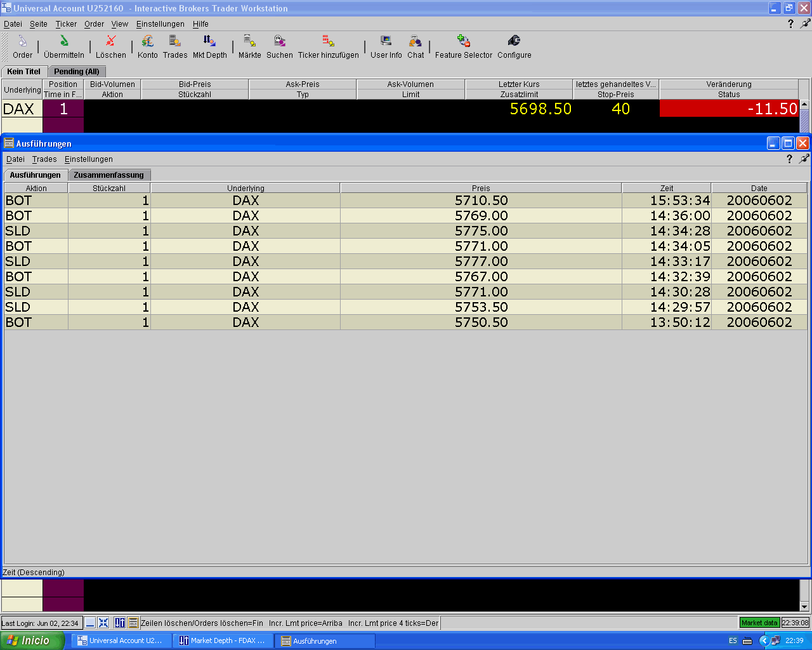Click the help question mark in Ausführungen window
Viewport: 812px width, 650px height.
[x=789, y=159]
